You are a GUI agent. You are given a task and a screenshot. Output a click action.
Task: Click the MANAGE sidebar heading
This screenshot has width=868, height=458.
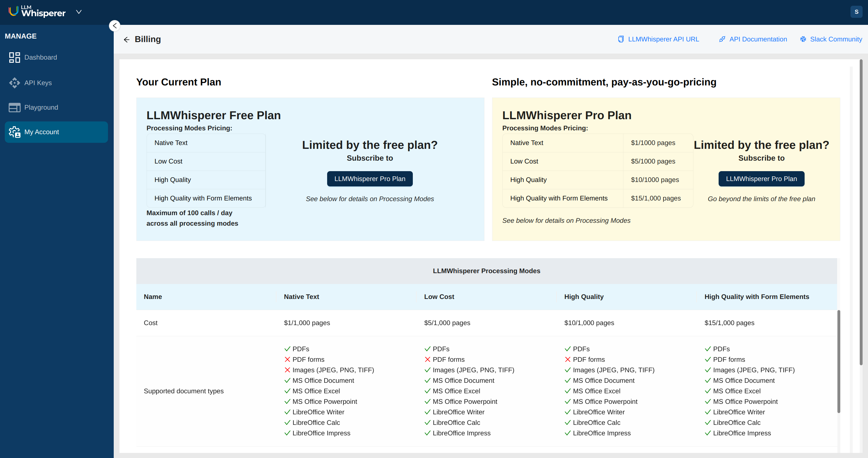[21, 36]
